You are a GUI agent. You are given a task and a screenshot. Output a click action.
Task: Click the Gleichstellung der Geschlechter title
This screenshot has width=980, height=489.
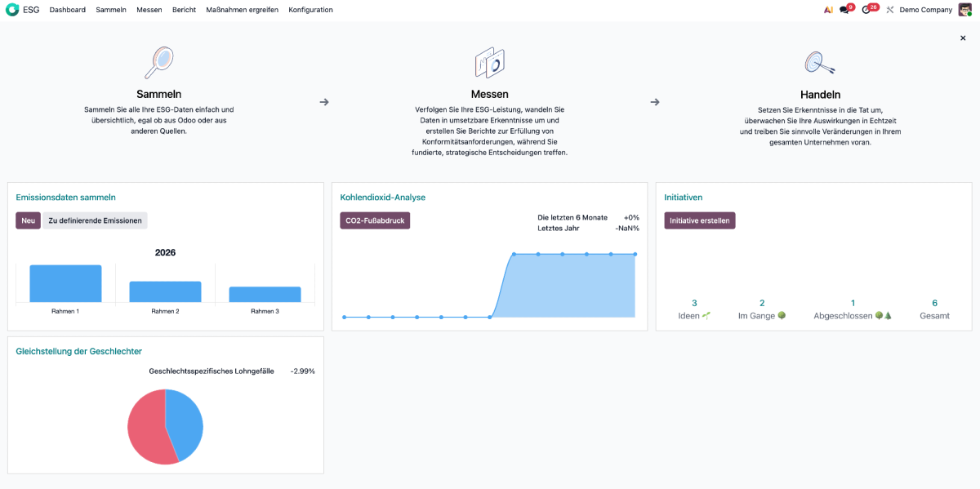pyautogui.click(x=78, y=351)
